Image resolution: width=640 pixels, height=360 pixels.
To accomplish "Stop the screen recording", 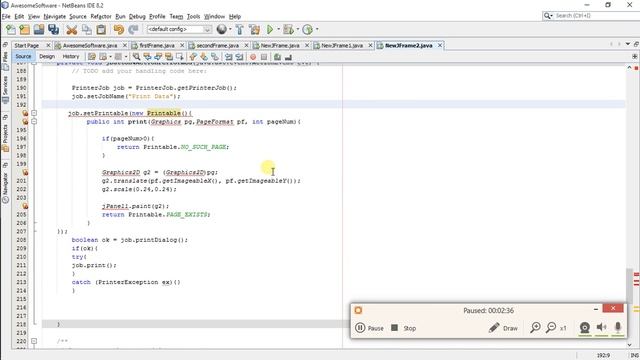I will 404,328.
